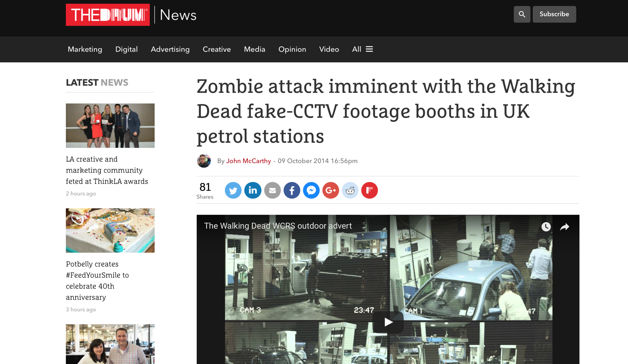Open the ThinkLA awards article thumbnail
Viewport: 628px width, 364px height.
pyautogui.click(x=110, y=126)
